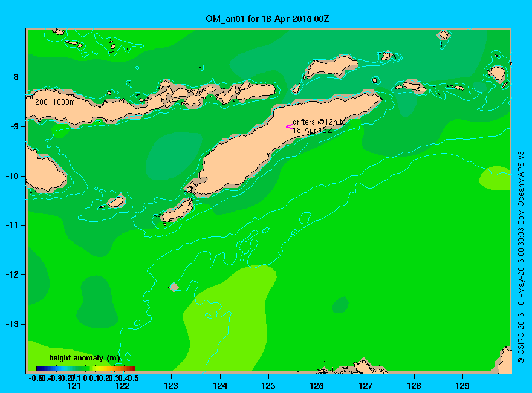This screenshot has height=393, width=532.
Task: Click the magenta drifter arrow marker
Action: click(x=289, y=126)
